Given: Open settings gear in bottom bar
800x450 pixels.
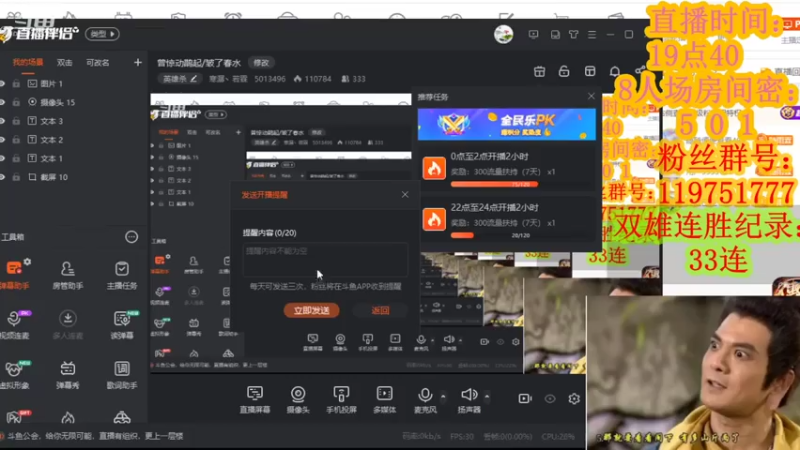Looking at the screenshot, I should 574,398.
